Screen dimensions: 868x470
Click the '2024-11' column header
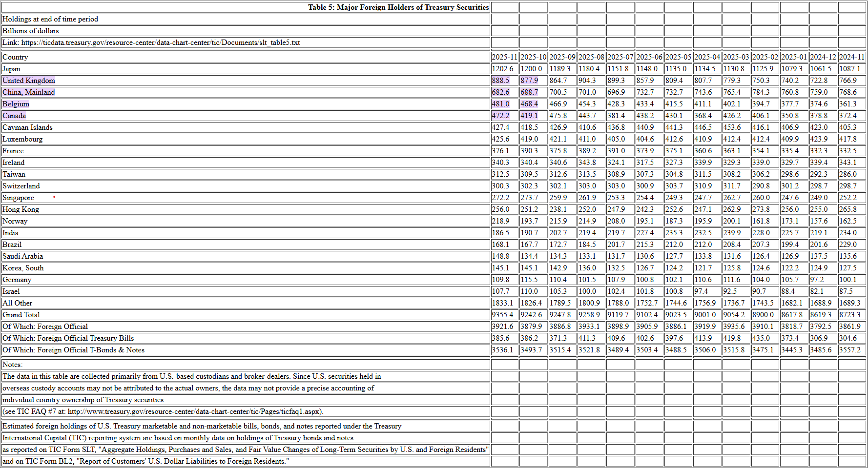pyautogui.click(x=852, y=57)
